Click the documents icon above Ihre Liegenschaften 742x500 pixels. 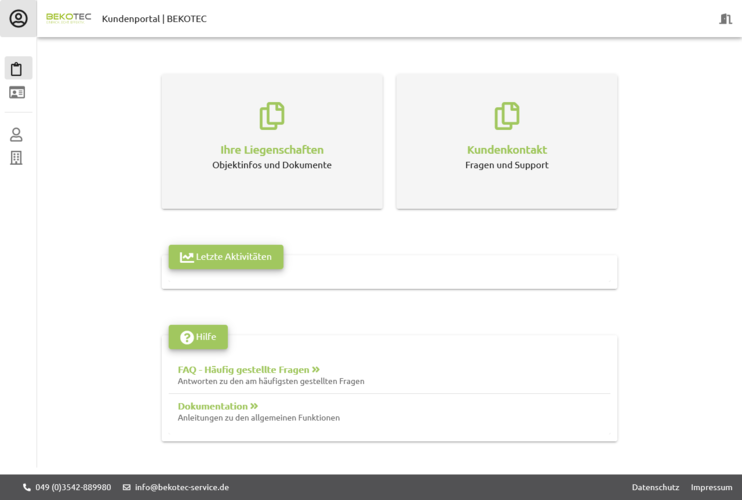click(x=272, y=116)
